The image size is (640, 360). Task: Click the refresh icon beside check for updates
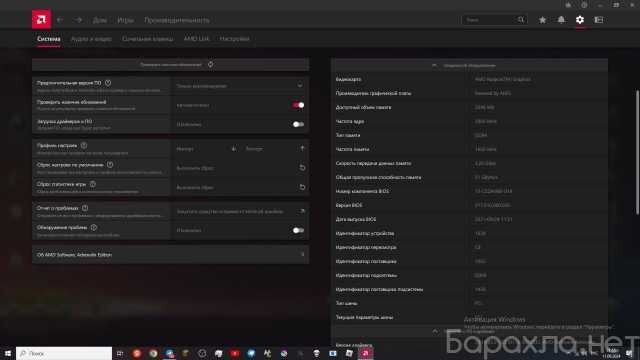tap(211, 64)
